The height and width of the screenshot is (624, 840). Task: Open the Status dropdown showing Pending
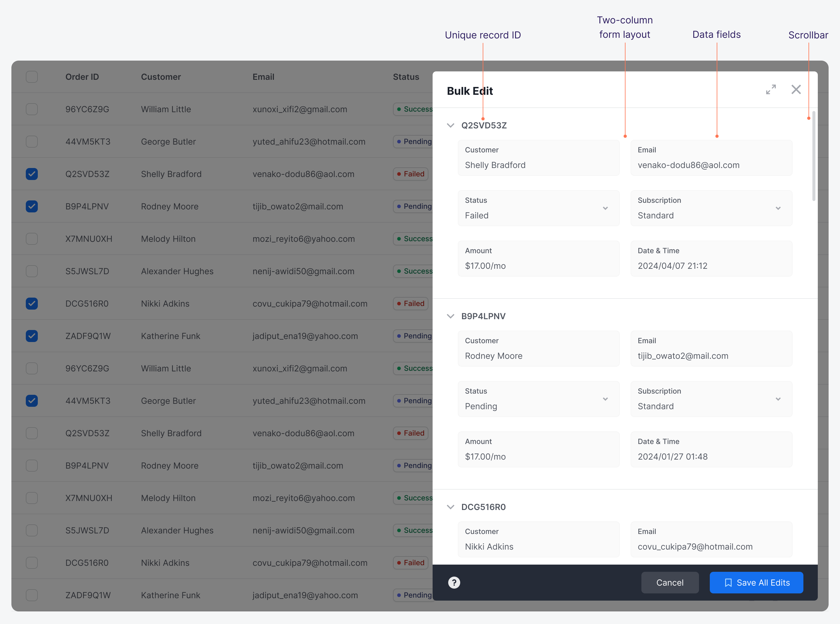[538, 399]
